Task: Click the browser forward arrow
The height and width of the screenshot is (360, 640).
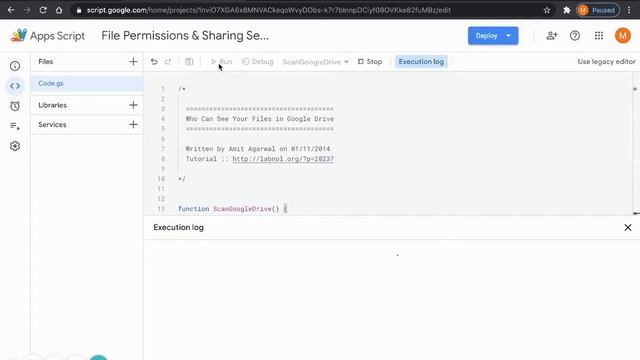Action: (x=27, y=10)
